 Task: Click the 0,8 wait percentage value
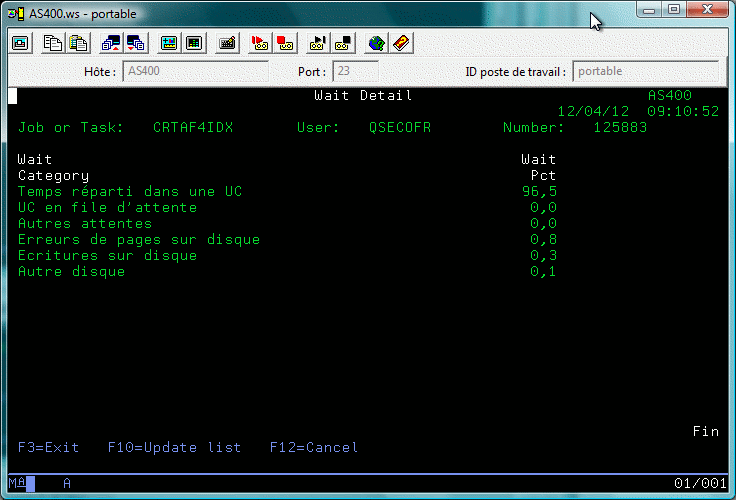(544, 239)
